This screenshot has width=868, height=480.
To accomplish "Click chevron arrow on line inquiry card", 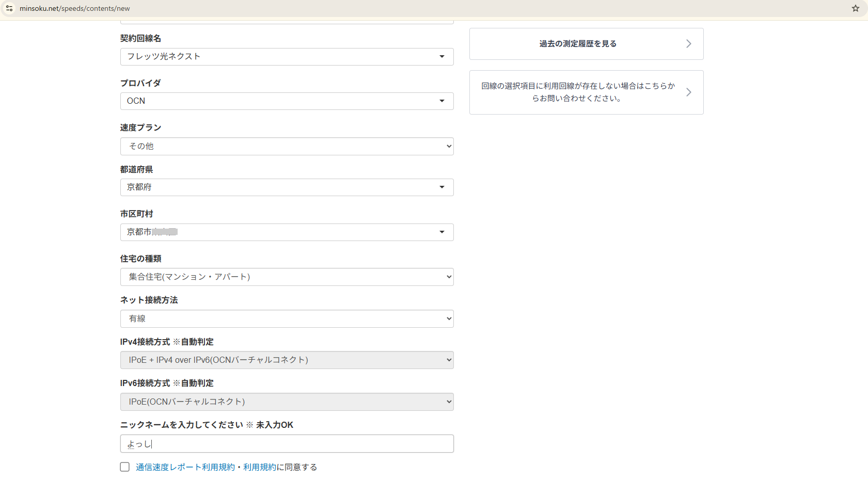I will click(688, 92).
